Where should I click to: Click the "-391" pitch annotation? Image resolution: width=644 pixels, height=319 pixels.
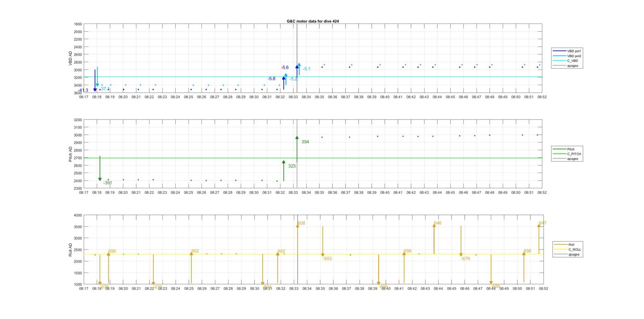point(108,183)
